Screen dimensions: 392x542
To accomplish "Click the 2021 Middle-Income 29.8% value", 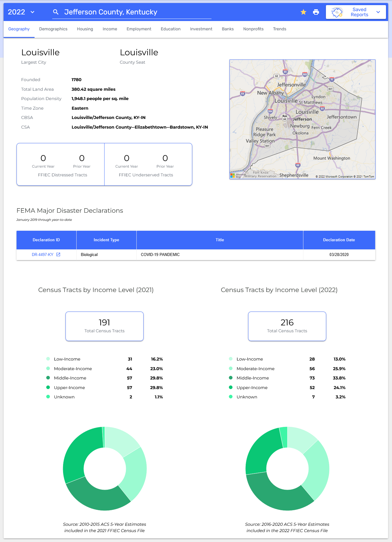I will pos(156,378).
